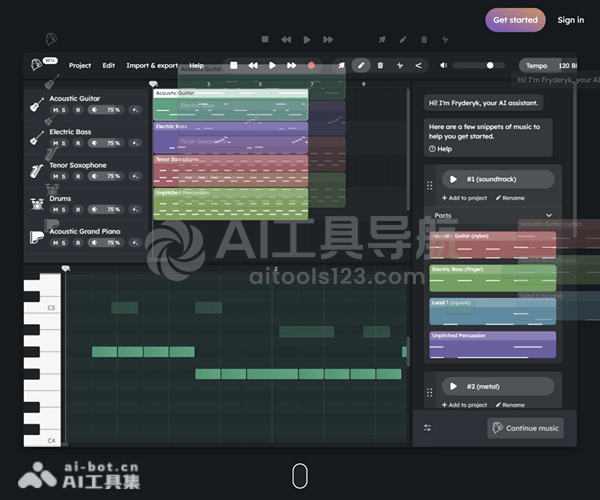Click Continue music button
600x500 pixels.
[525, 428]
